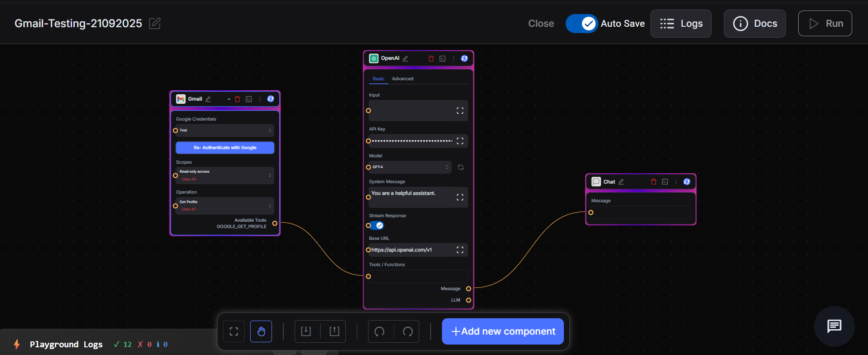The height and width of the screenshot is (355, 868).
Task: Expand the Operation Get Profile dropdown
Action: (x=225, y=205)
